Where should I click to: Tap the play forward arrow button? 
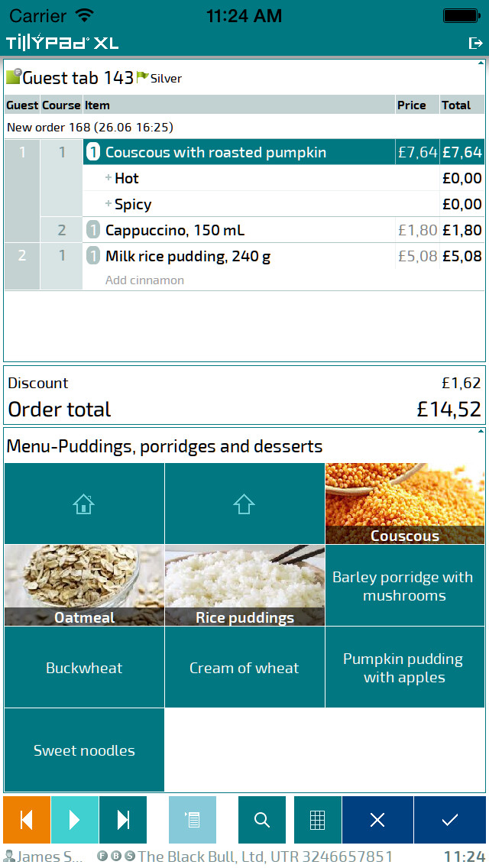tap(75, 820)
